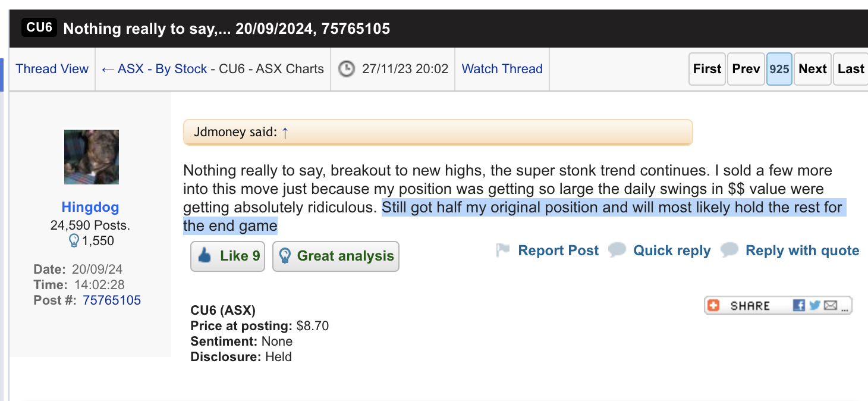
Task: Open post number 75765105 link
Action: coord(112,300)
